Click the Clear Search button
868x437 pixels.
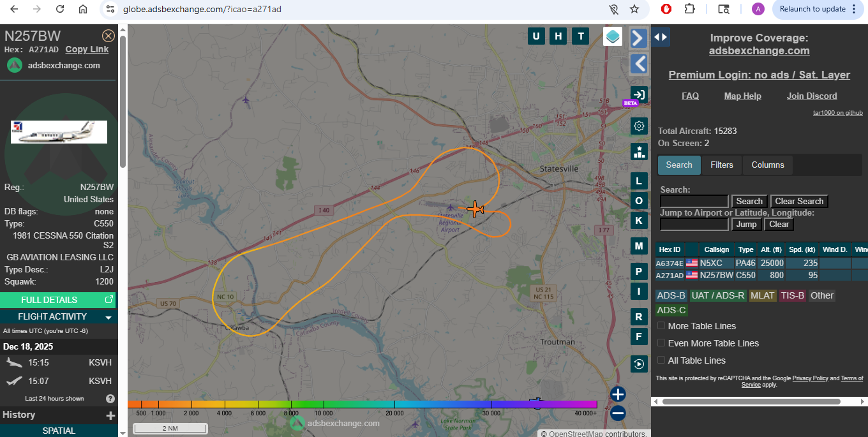799,201
